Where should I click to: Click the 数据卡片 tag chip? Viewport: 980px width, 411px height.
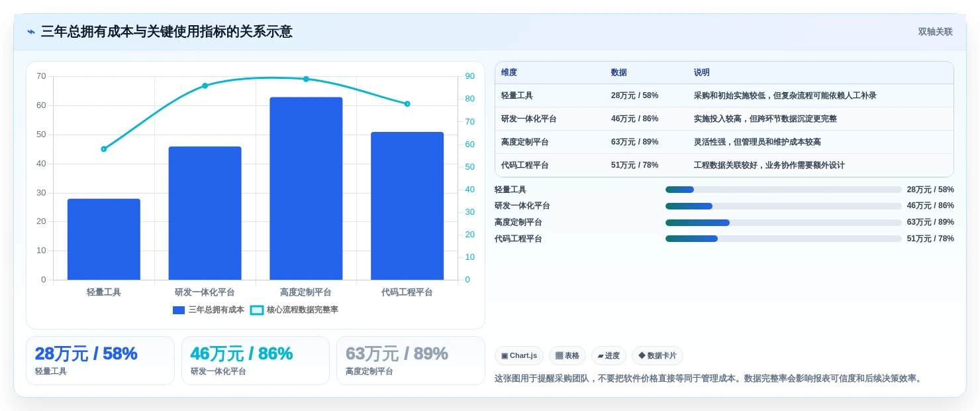(x=658, y=356)
